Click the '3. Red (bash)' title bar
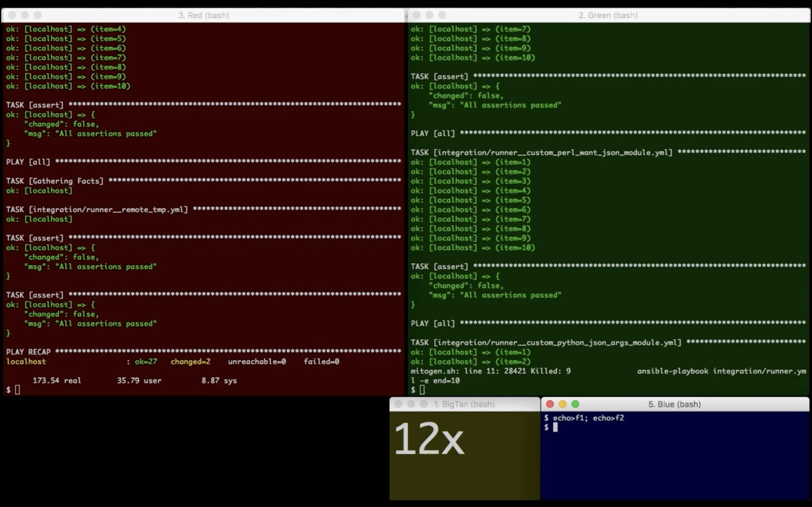The height and width of the screenshot is (507, 812). [x=204, y=15]
